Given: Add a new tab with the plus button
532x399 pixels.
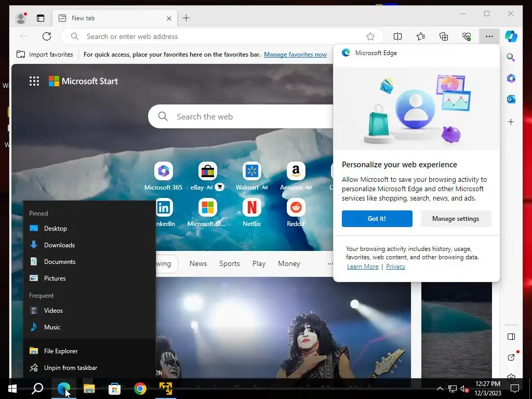Looking at the screenshot, I should (187, 18).
